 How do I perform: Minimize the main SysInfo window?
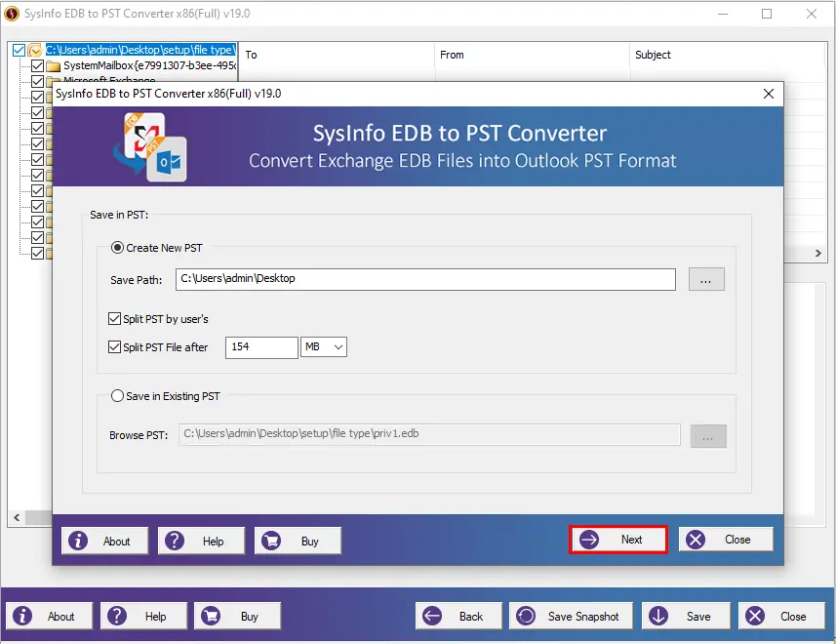pos(723,14)
